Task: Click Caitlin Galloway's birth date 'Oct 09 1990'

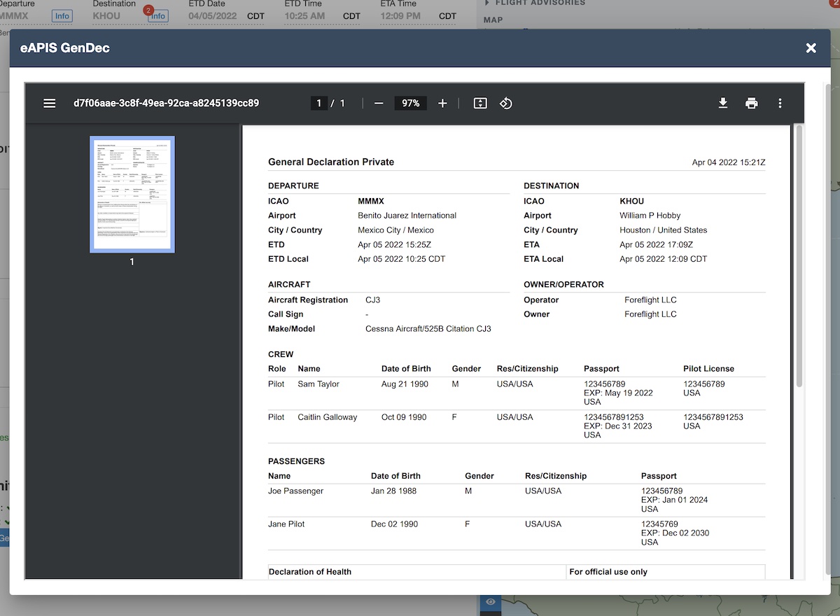Action: 404,417
